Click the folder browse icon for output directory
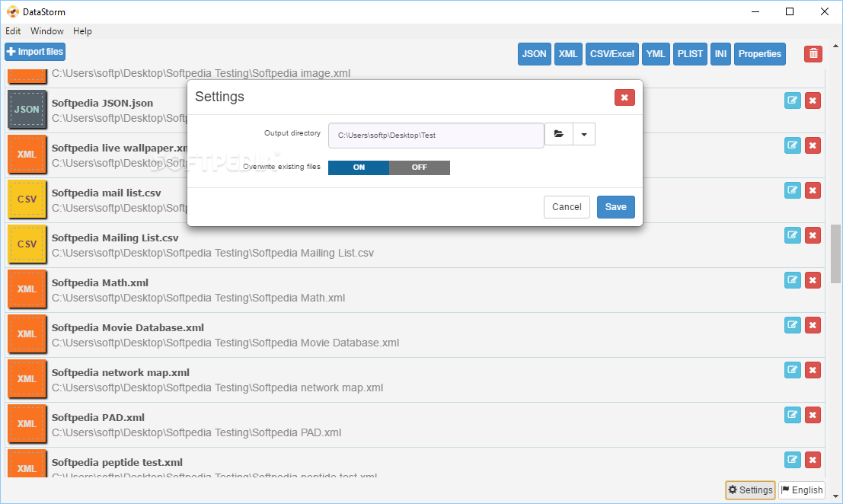The image size is (843, 504). (x=559, y=135)
